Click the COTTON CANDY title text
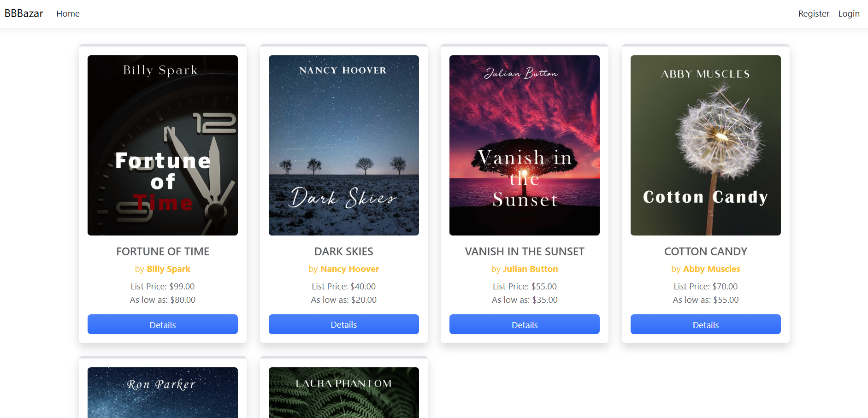 [705, 252]
